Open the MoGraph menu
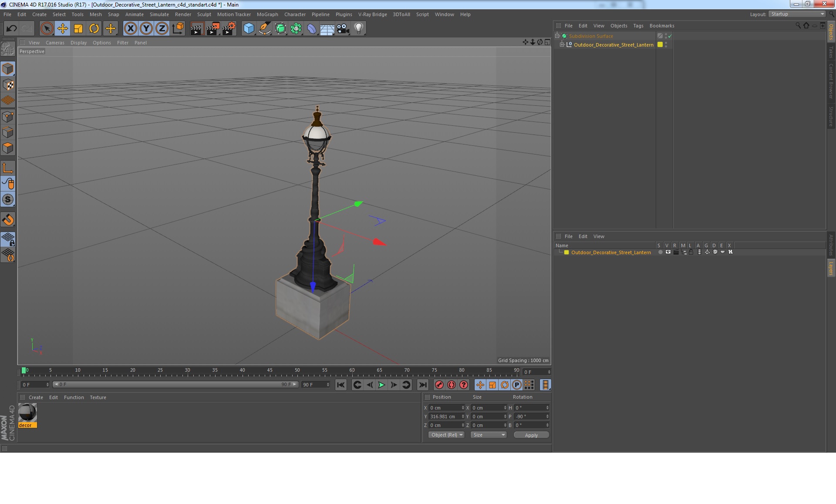This screenshot has height=504, width=836. [267, 14]
